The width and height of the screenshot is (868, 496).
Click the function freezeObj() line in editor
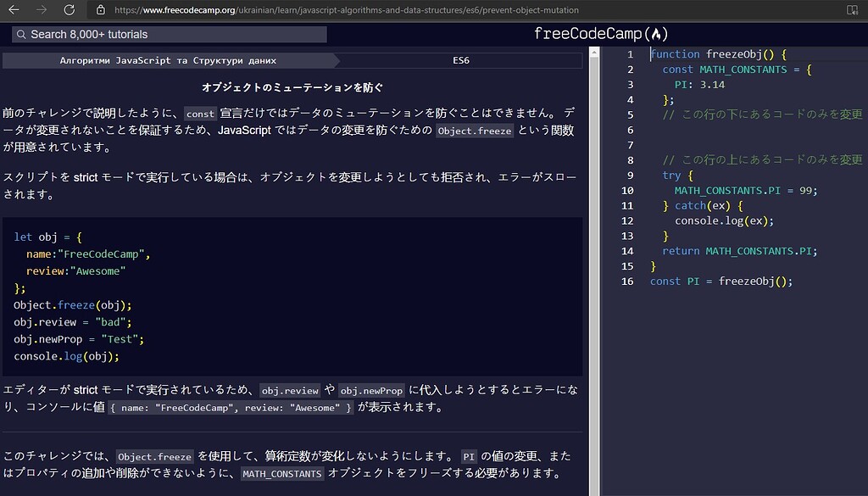click(719, 54)
